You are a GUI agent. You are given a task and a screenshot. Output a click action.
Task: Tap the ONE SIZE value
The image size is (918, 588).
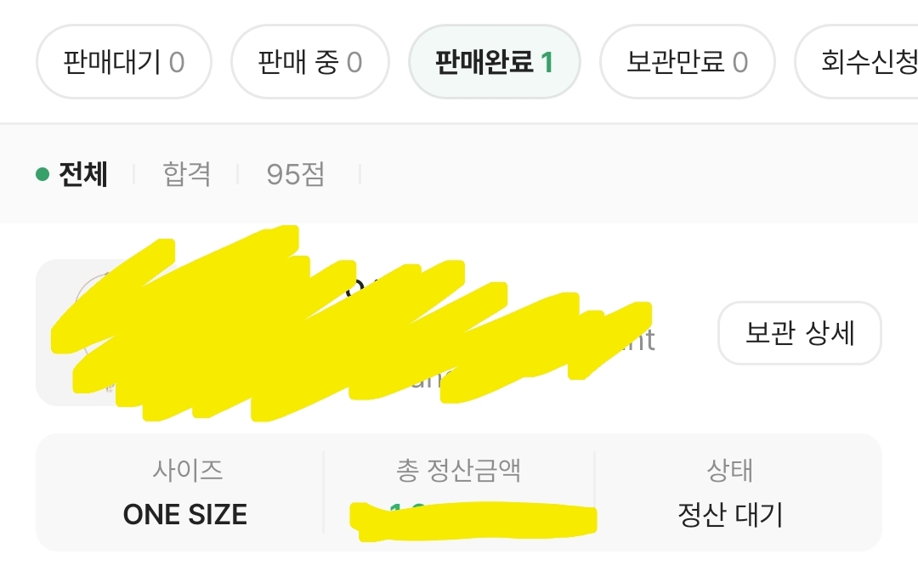point(185,515)
